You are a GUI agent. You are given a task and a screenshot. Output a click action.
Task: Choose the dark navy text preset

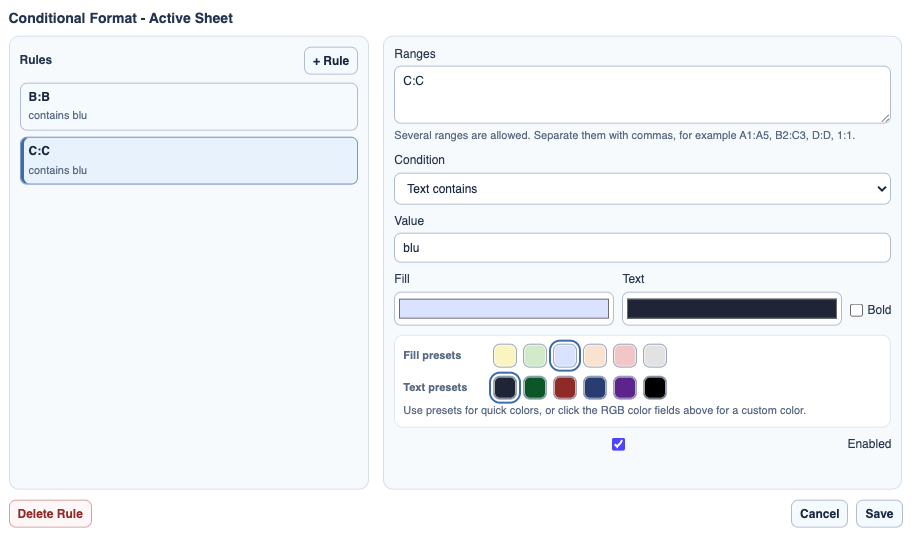point(504,387)
